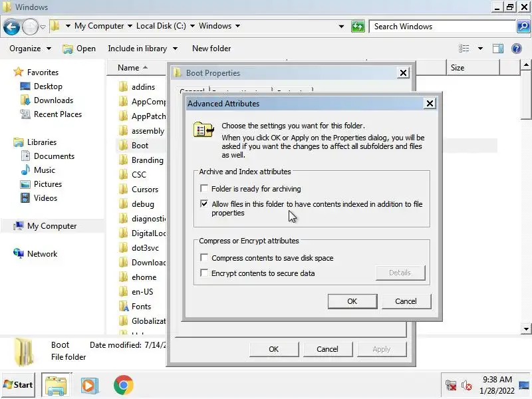Click the Open toolbar button

click(79, 49)
